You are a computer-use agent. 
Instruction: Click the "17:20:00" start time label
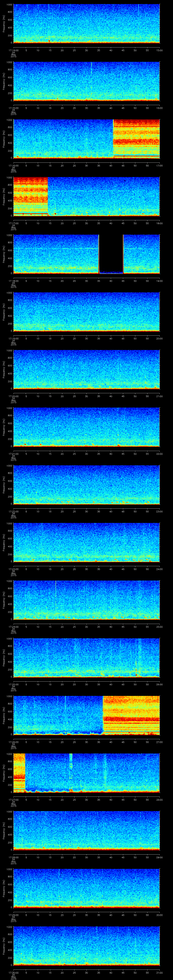(13, 396)
